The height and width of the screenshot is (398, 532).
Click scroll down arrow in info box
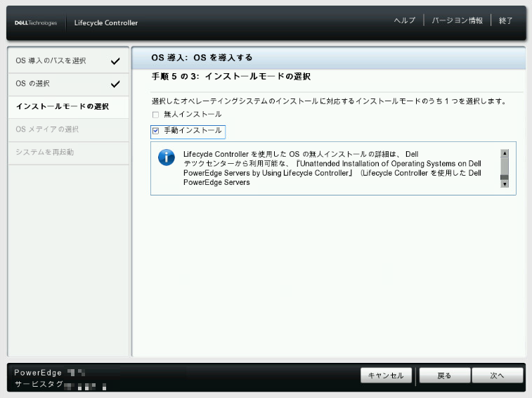[505, 184]
